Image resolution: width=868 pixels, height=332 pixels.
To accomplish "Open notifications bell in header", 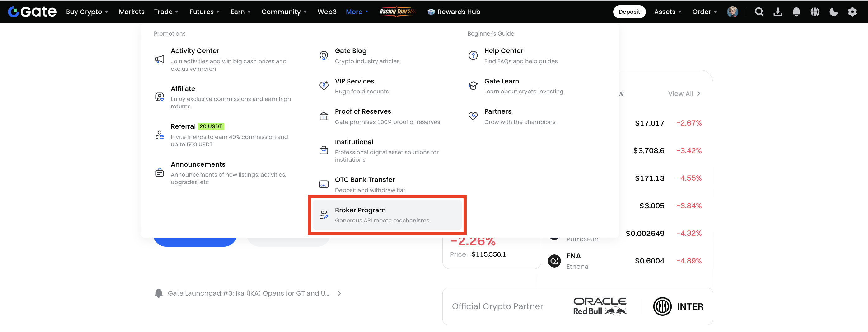I will (x=796, y=12).
